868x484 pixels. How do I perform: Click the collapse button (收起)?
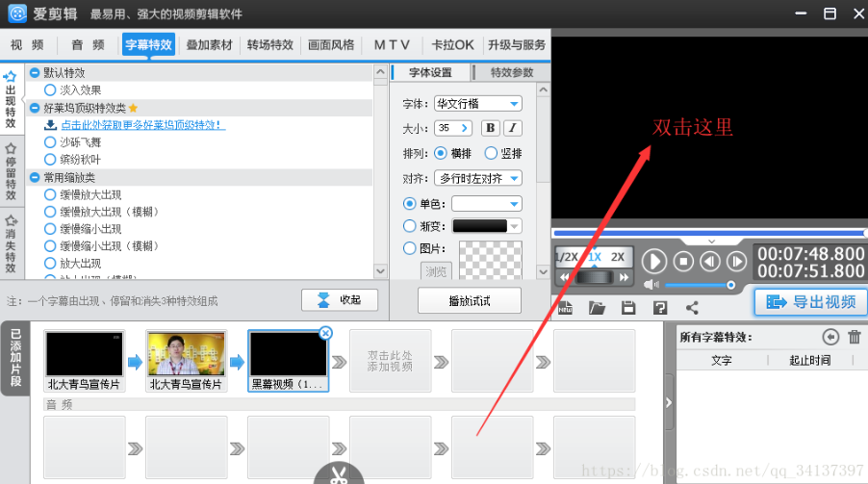340,300
